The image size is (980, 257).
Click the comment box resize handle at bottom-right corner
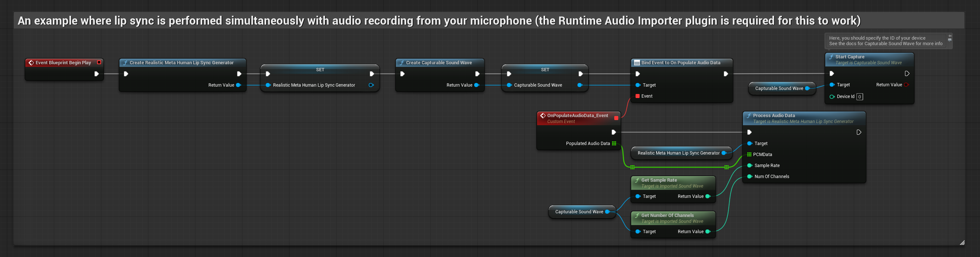click(962, 243)
